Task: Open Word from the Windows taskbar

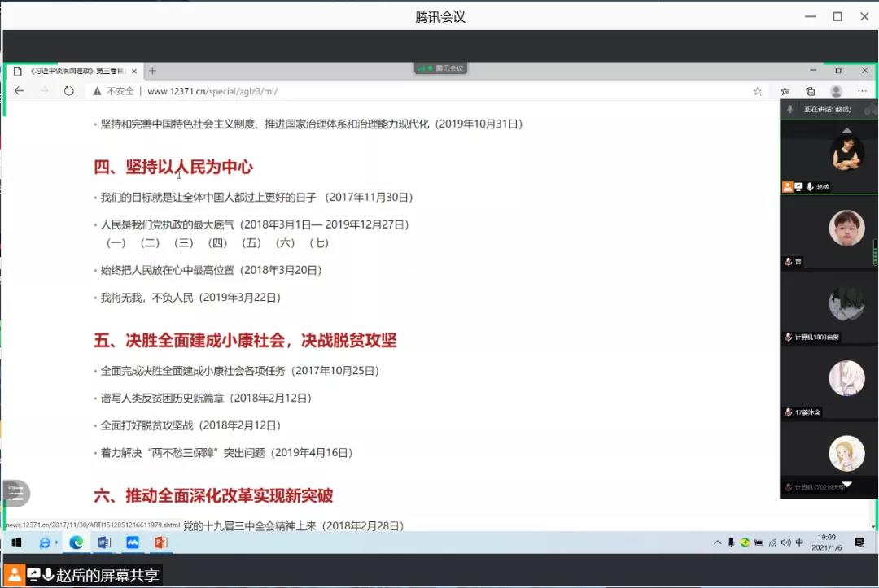Action: tap(104, 542)
